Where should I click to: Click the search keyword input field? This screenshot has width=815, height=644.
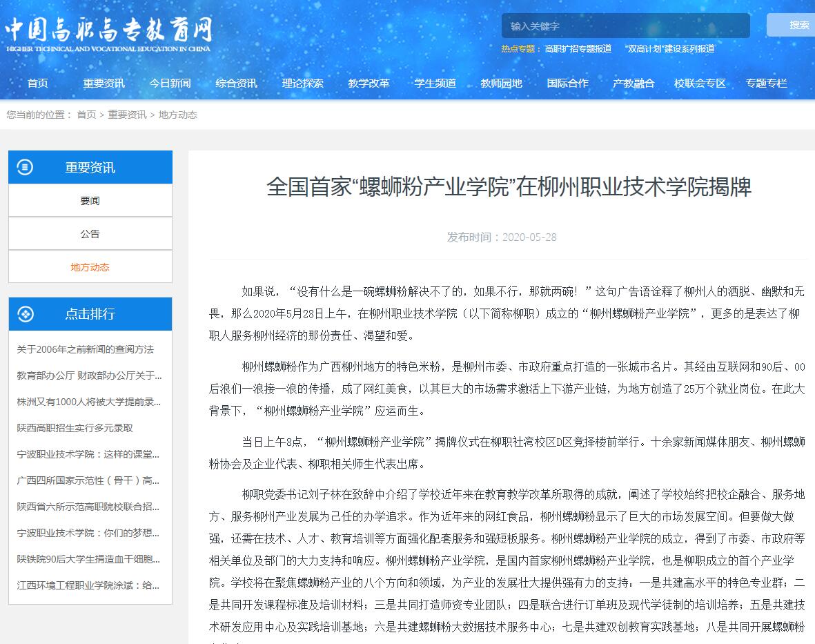click(x=625, y=26)
